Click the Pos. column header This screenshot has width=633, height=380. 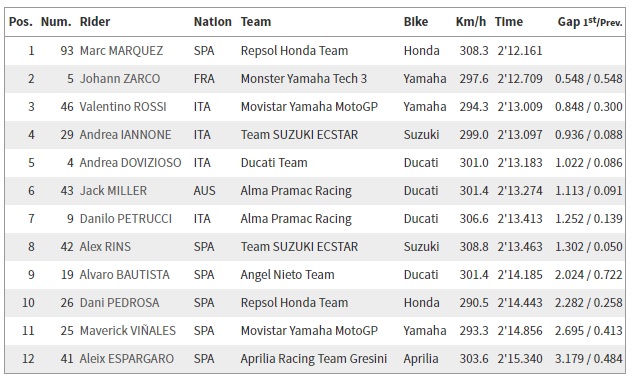coord(21,22)
